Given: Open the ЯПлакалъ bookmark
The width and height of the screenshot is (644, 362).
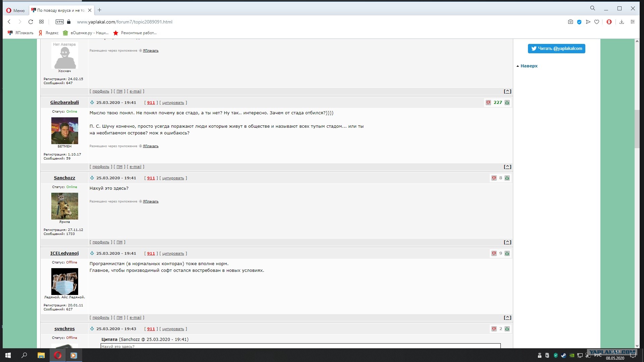Looking at the screenshot, I should pos(20,33).
